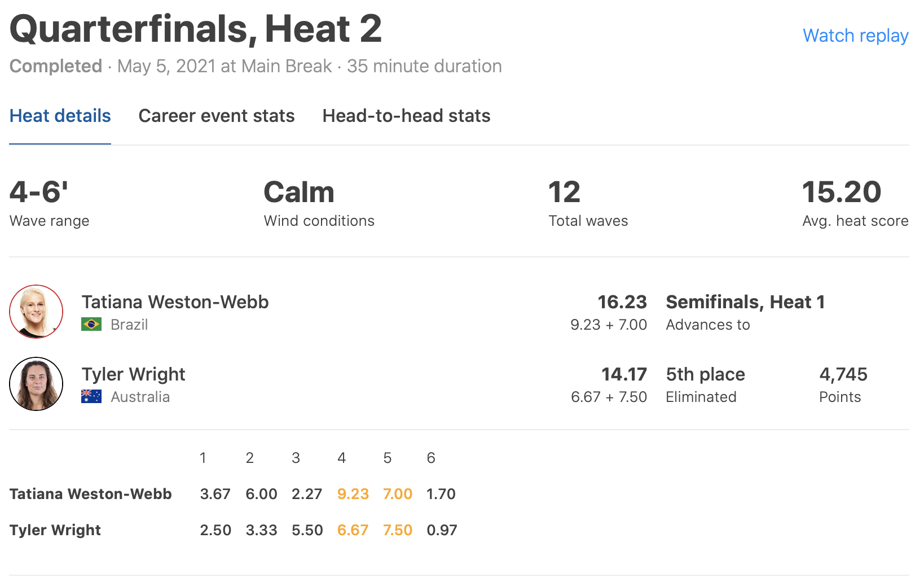924x586 pixels.
Task: Select Tyler Wright's highlighted 7.50 wave score
Action: click(x=397, y=530)
